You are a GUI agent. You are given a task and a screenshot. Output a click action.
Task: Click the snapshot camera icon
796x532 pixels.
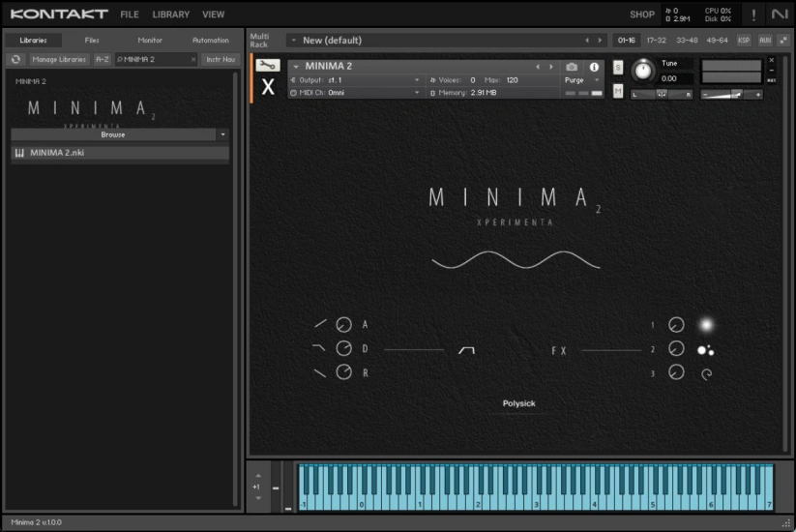pyautogui.click(x=572, y=67)
